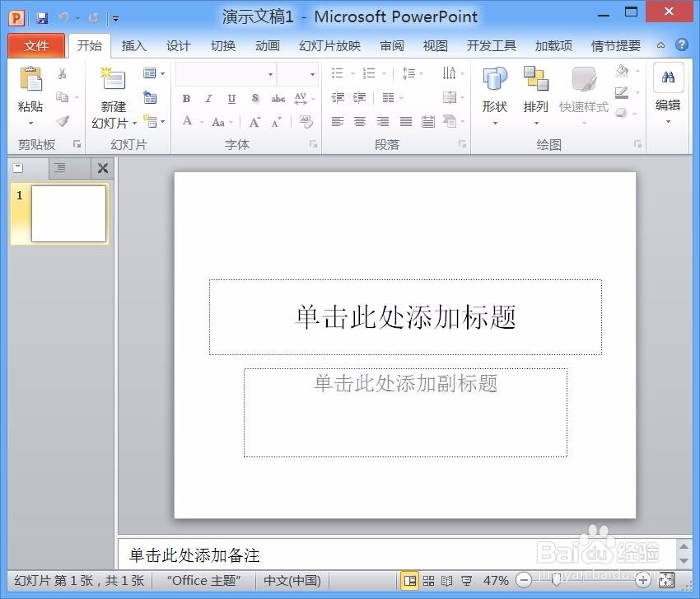This screenshot has height=599, width=700.
Task: Select the Format Painter brush
Action: point(63,120)
